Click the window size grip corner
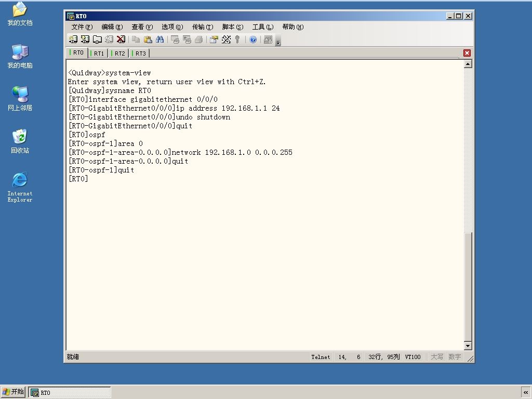Screen dimensions: 532x399 470,358
